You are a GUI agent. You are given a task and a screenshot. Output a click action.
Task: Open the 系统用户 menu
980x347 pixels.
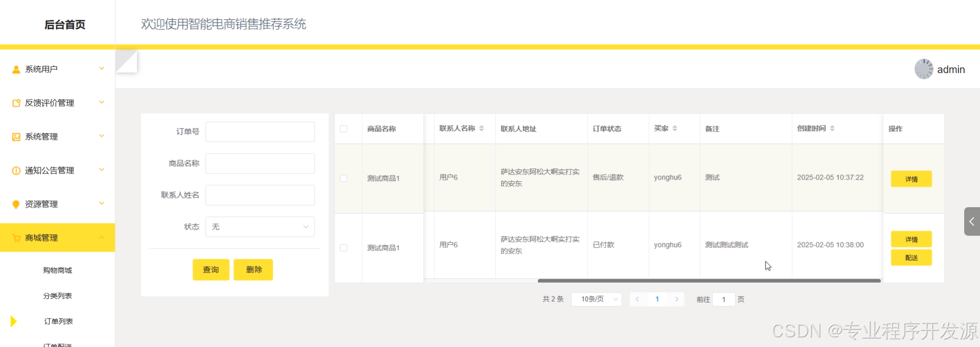pyautogui.click(x=57, y=69)
